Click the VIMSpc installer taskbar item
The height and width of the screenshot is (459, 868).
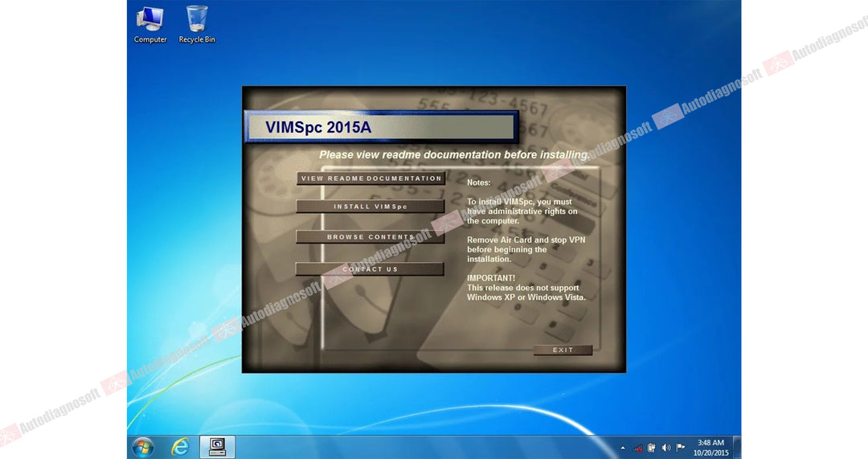(217, 447)
